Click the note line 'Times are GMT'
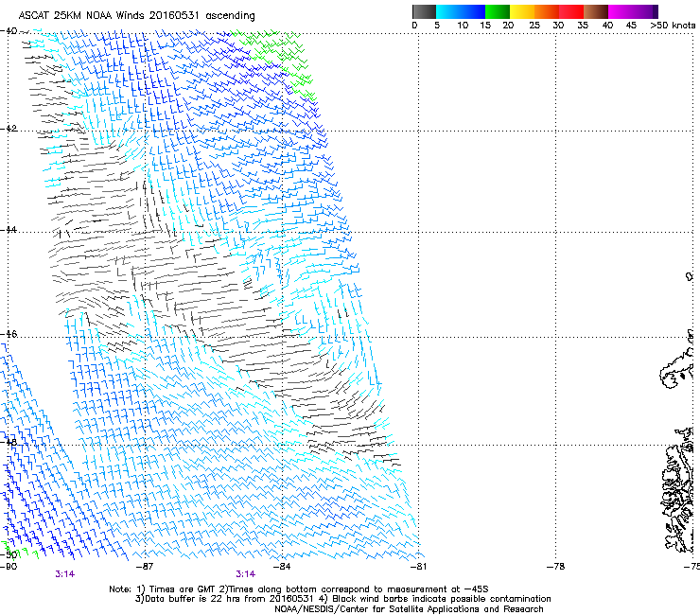 [x=182, y=589]
